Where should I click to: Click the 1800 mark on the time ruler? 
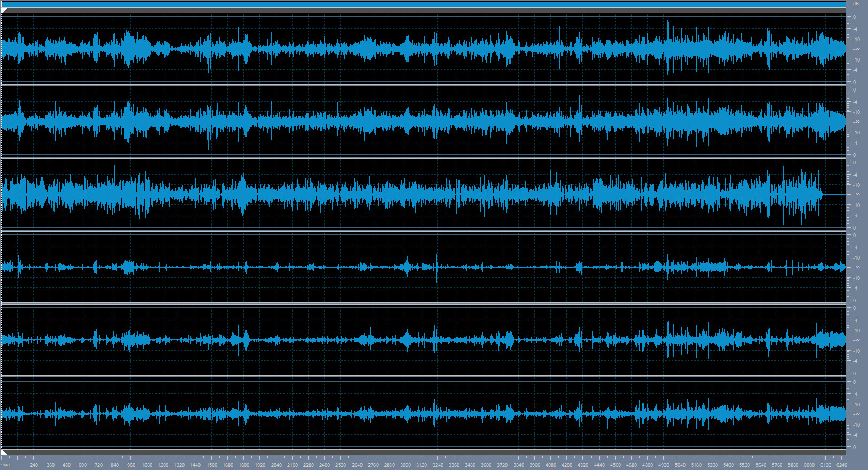pos(244,465)
